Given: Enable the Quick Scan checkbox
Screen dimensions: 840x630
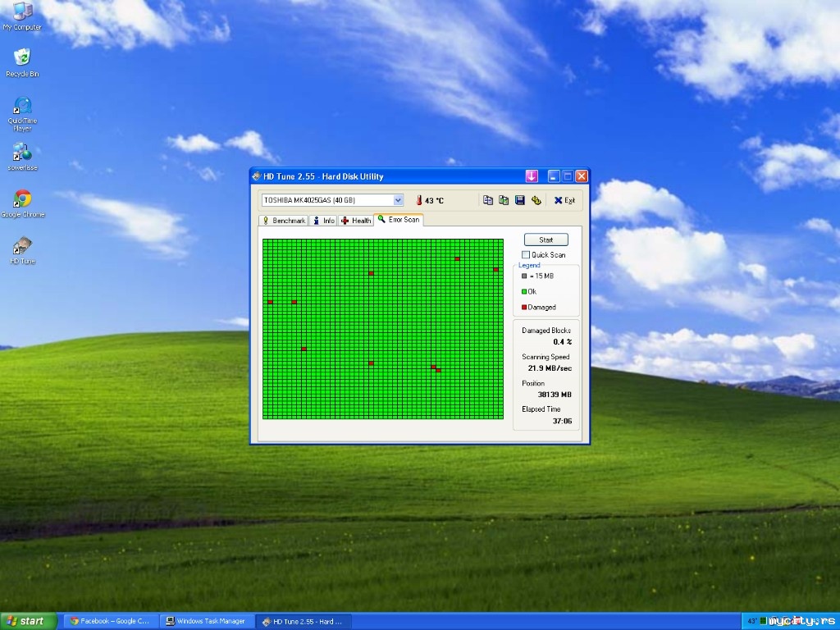Looking at the screenshot, I should (x=526, y=255).
